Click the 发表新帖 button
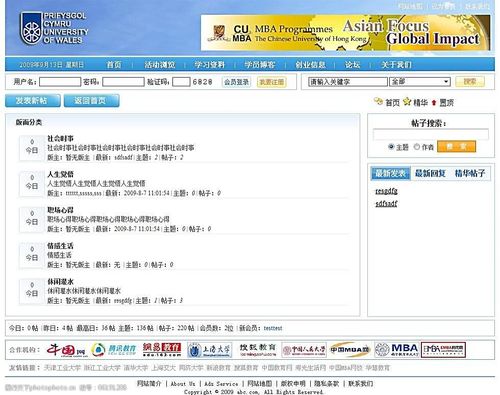This screenshot has width=500, height=395. (33, 101)
